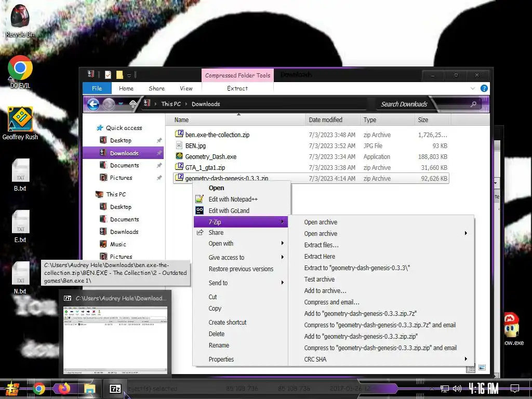The height and width of the screenshot is (399, 532).
Task: Open the Recycle Bin desktop icon
Action: pos(20,20)
